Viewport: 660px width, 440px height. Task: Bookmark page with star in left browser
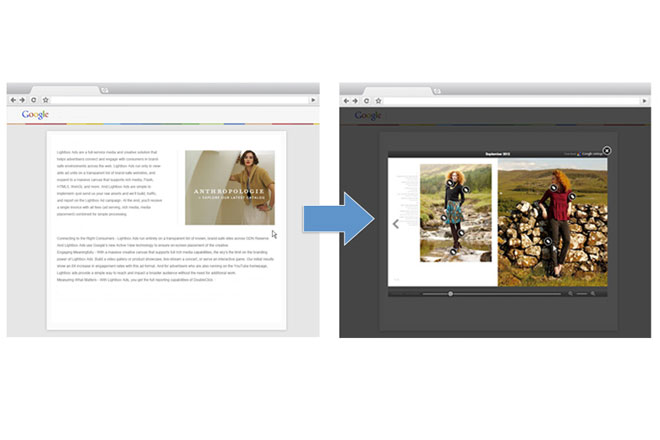tap(45, 100)
